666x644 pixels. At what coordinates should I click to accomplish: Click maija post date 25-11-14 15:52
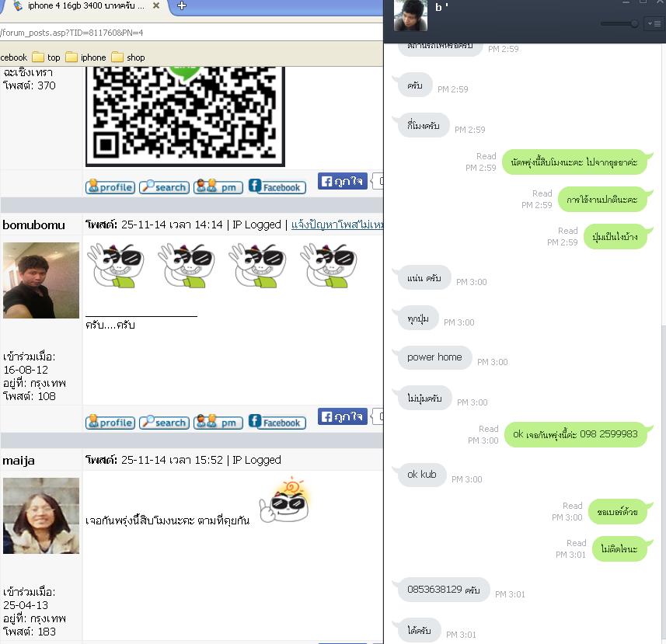click(172, 460)
